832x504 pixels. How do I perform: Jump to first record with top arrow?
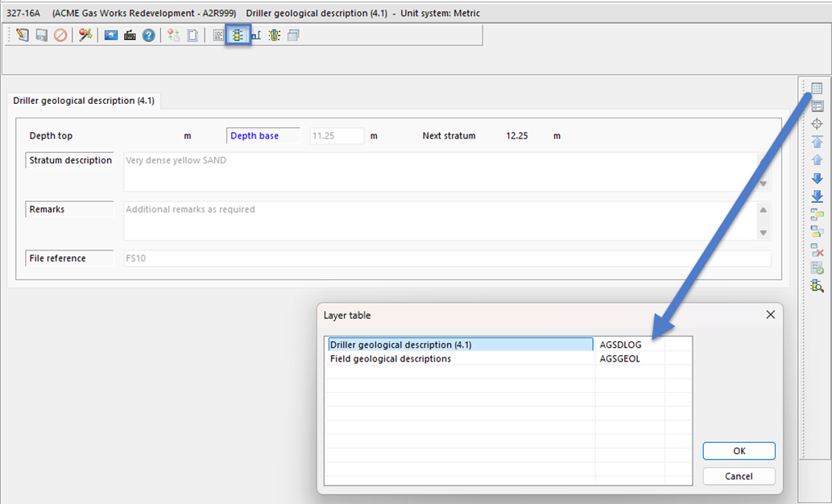pyautogui.click(x=817, y=142)
